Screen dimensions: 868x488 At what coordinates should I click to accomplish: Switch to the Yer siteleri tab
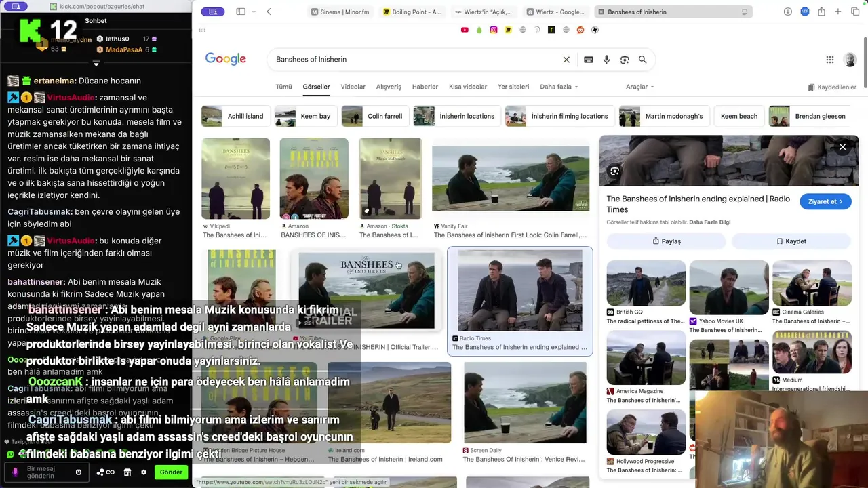pyautogui.click(x=513, y=87)
